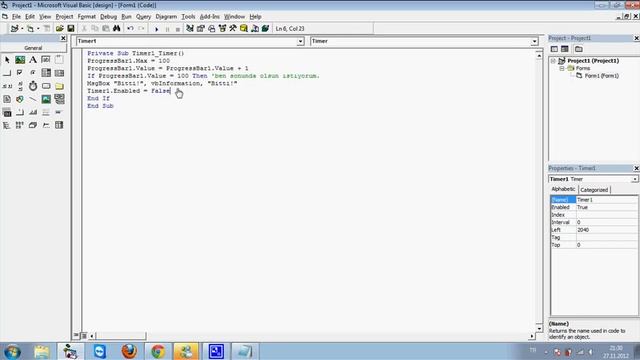640x360 pixels.
Task: Select the CheckBox control tool
Action: click(x=20, y=73)
